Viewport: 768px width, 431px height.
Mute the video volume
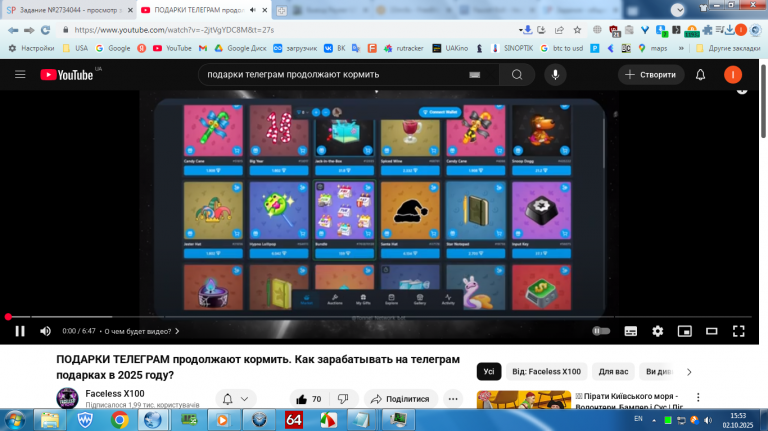pyautogui.click(x=45, y=331)
